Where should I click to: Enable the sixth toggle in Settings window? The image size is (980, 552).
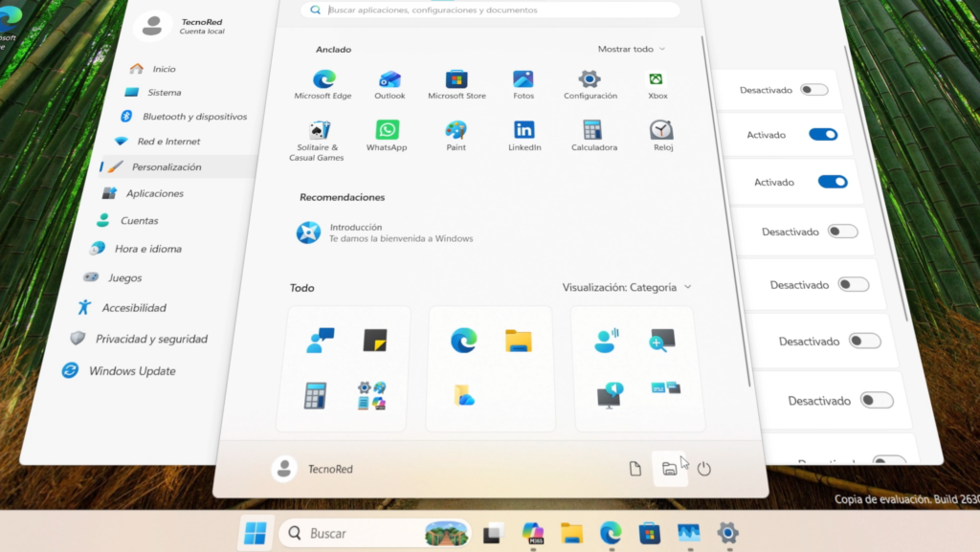tap(865, 341)
